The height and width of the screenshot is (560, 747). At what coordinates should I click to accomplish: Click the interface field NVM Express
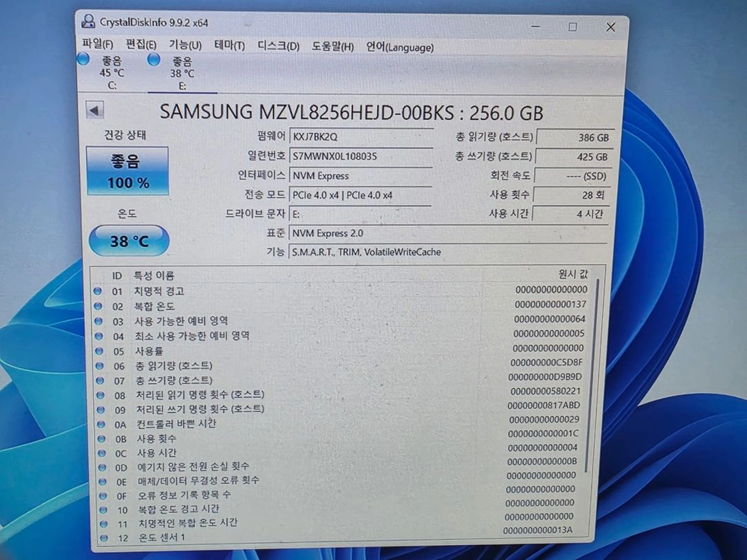pyautogui.click(x=361, y=175)
